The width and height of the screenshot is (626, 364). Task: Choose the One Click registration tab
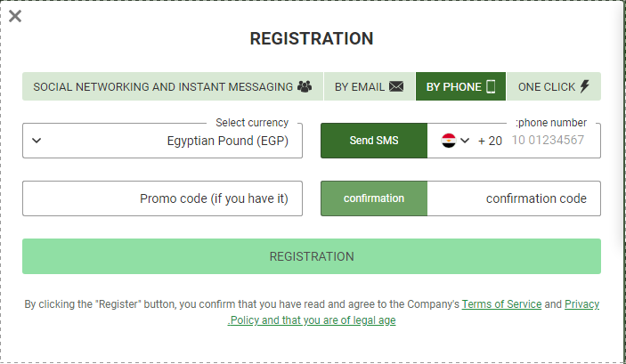click(x=554, y=86)
